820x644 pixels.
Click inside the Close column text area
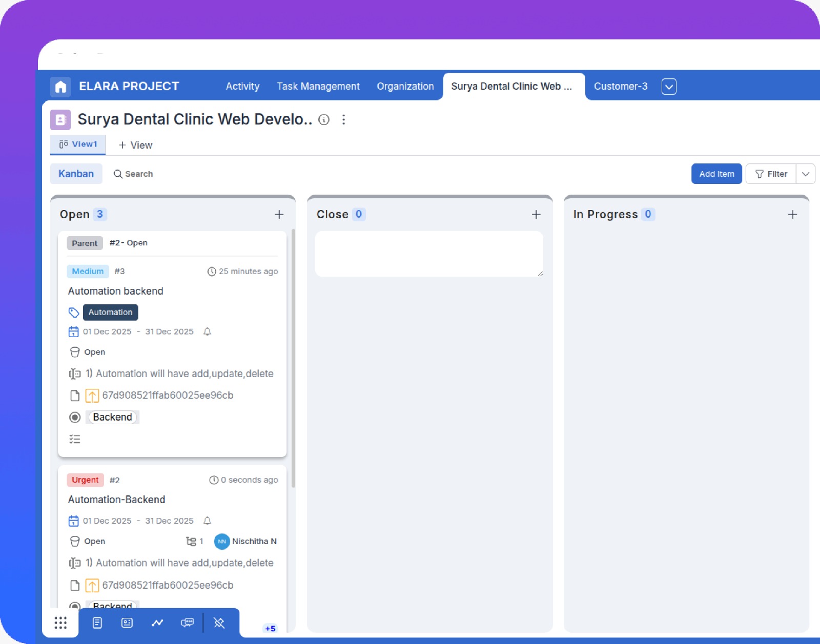pos(429,254)
